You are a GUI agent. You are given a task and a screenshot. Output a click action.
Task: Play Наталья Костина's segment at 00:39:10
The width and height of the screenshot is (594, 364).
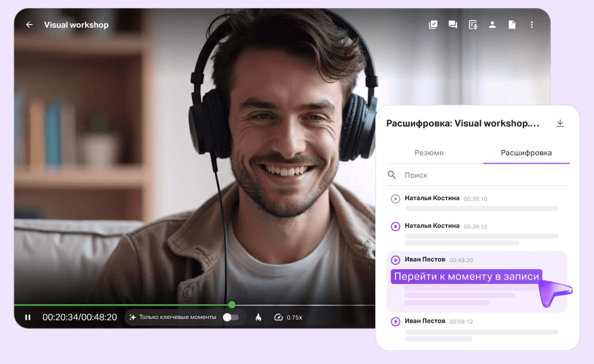[395, 199]
